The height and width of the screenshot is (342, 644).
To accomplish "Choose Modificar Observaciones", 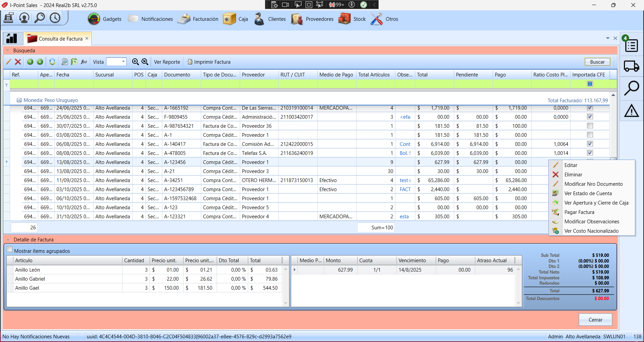I will (x=592, y=222).
